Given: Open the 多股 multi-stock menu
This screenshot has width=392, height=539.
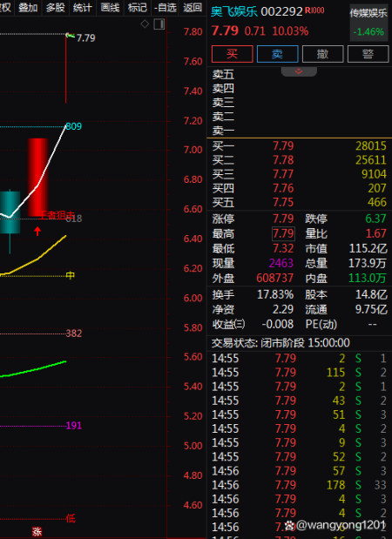Looking at the screenshot, I should click(56, 7).
